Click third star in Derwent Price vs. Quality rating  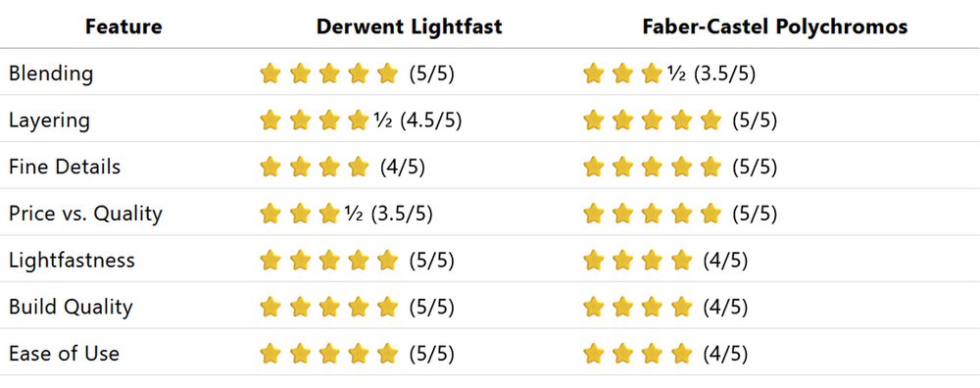point(328,214)
